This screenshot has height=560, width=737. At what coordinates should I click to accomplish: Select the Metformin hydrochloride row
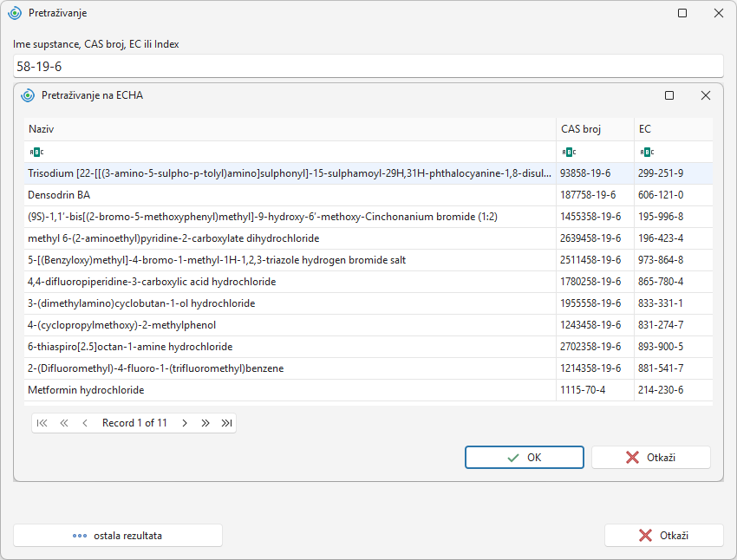click(368, 389)
